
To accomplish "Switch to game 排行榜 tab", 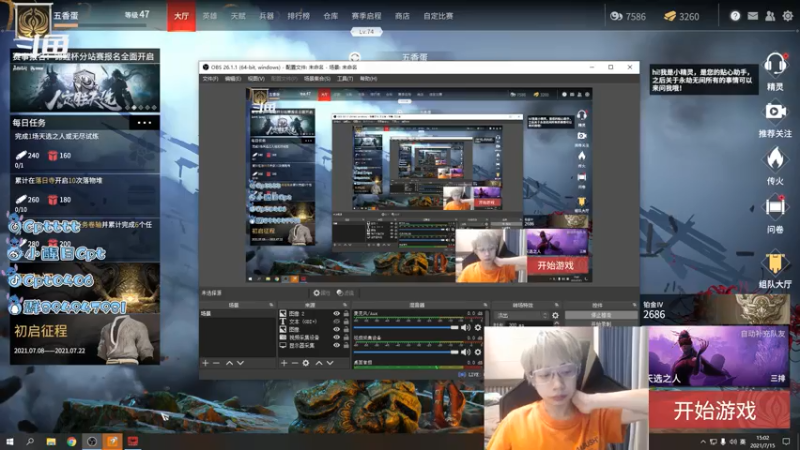I will (x=298, y=16).
